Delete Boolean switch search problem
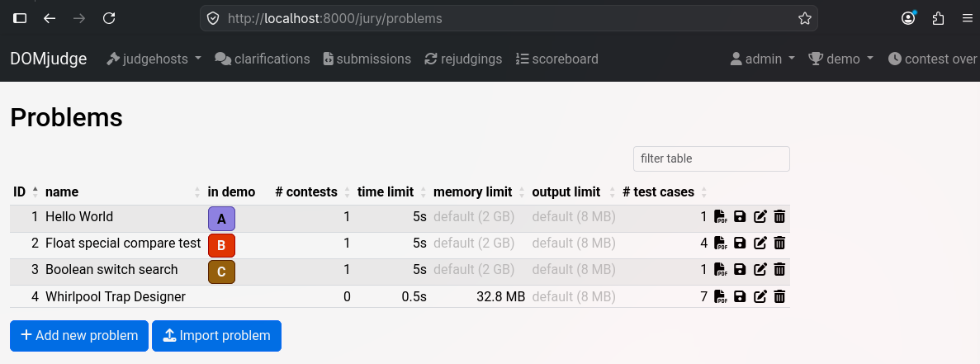This screenshot has width=980, height=364. (779, 270)
